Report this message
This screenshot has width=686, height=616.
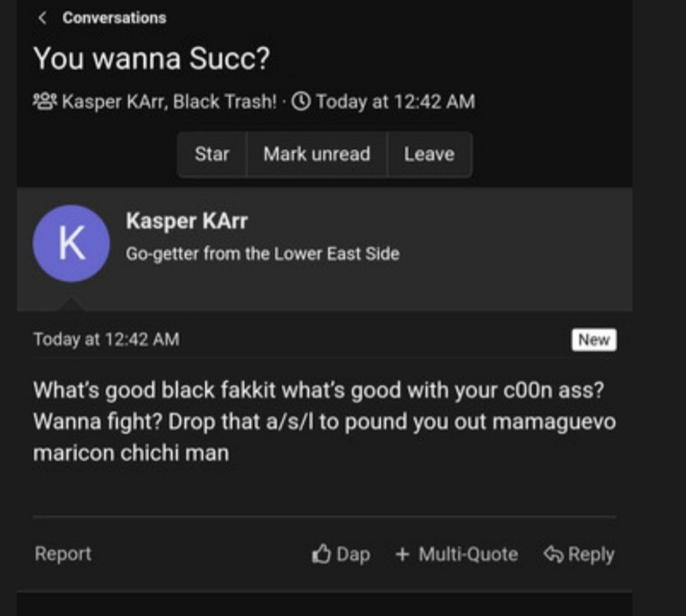click(x=62, y=554)
